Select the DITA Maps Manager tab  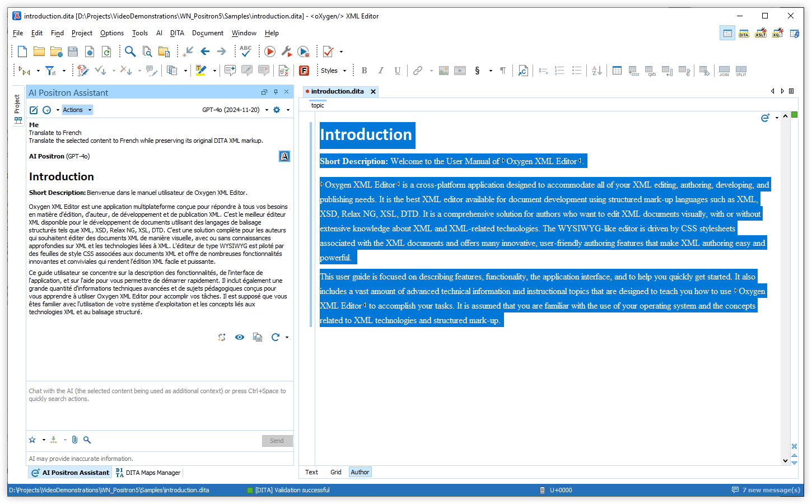[148, 473]
